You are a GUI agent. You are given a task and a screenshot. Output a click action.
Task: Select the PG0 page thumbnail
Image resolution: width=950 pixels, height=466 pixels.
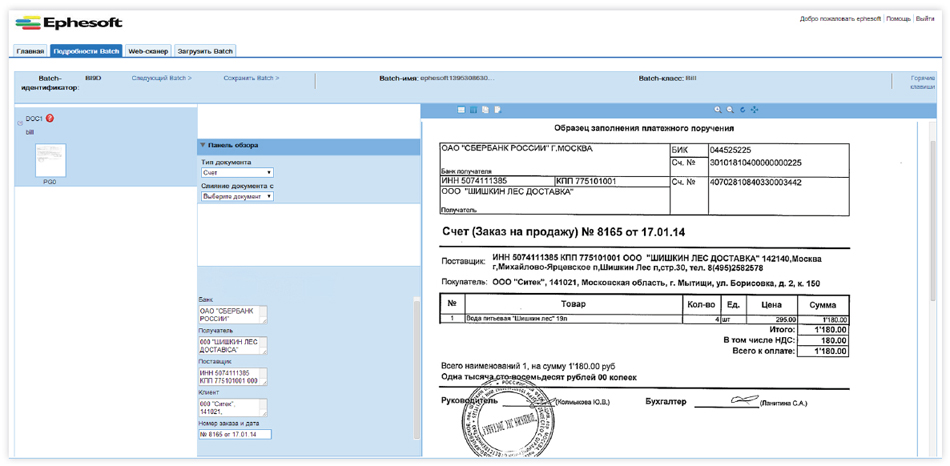pyautogui.click(x=51, y=160)
